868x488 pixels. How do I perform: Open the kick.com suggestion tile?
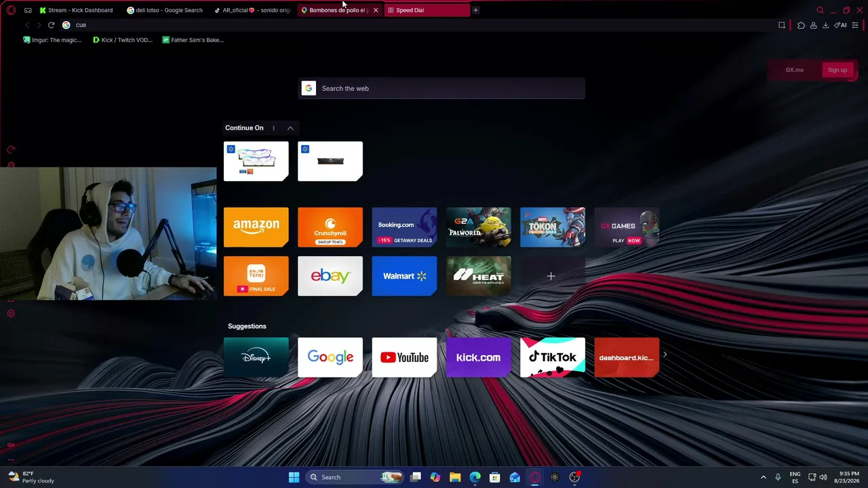(478, 357)
